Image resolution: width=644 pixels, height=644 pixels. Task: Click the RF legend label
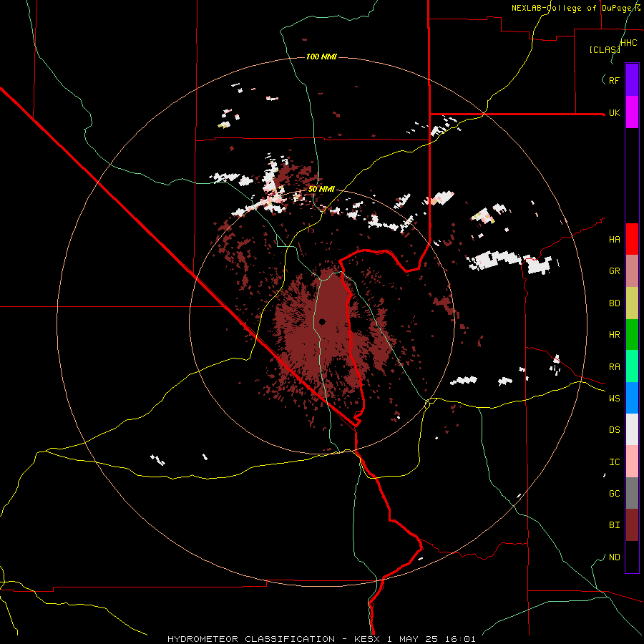click(614, 80)
